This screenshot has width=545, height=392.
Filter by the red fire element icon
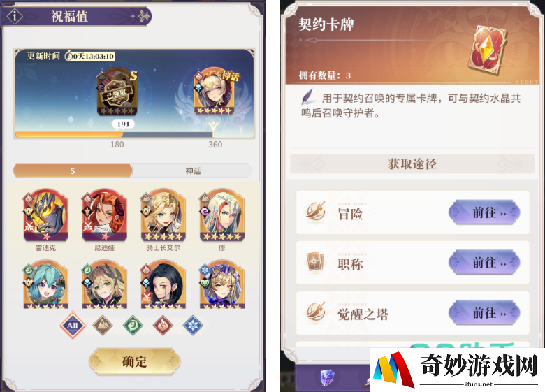[x=163, y=326]
